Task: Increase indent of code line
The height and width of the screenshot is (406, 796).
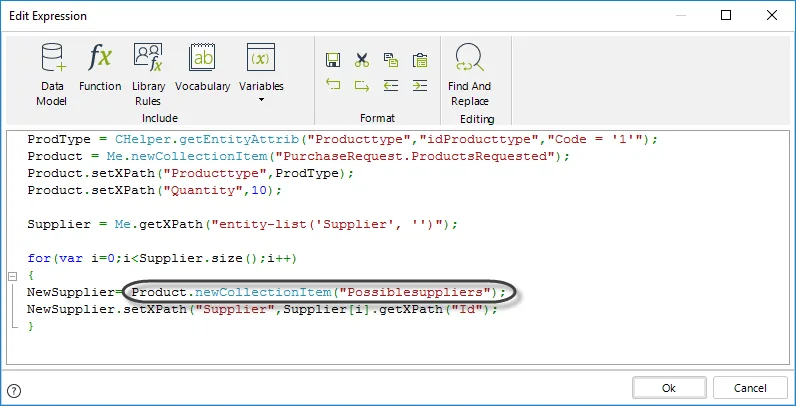Action: [x=420, y=85]
